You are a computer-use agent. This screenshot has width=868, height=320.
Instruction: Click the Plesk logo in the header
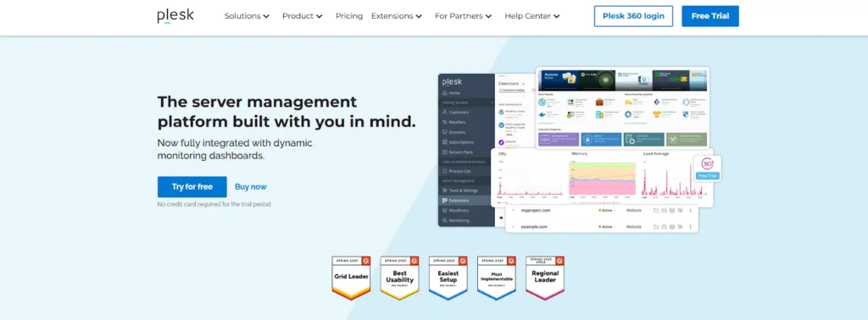[x=175, y=16]
